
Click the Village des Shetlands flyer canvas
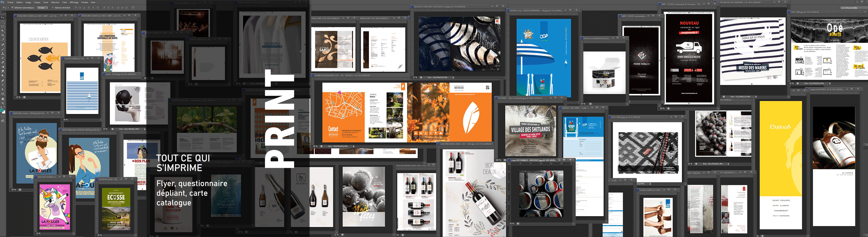coord(530,131)
